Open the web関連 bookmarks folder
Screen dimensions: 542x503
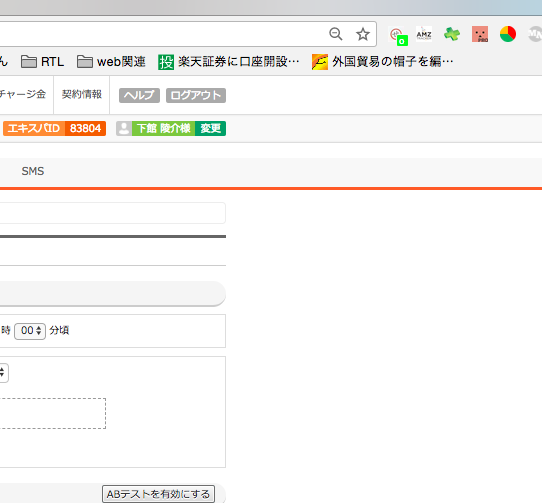coord(111,62)
